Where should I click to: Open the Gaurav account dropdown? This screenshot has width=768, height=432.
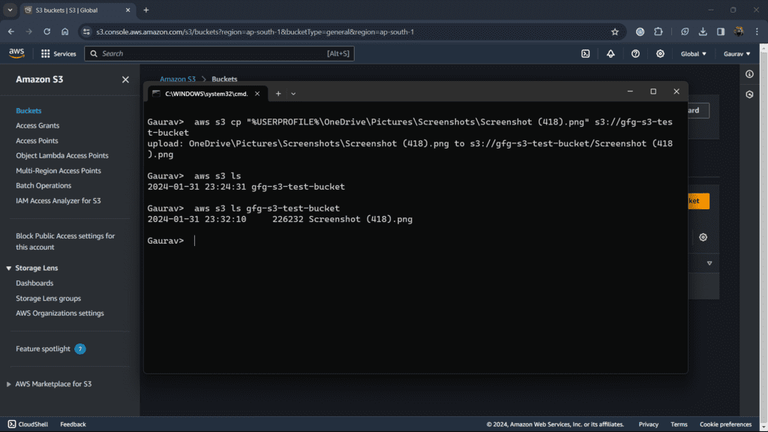click(x=737, y=54)
